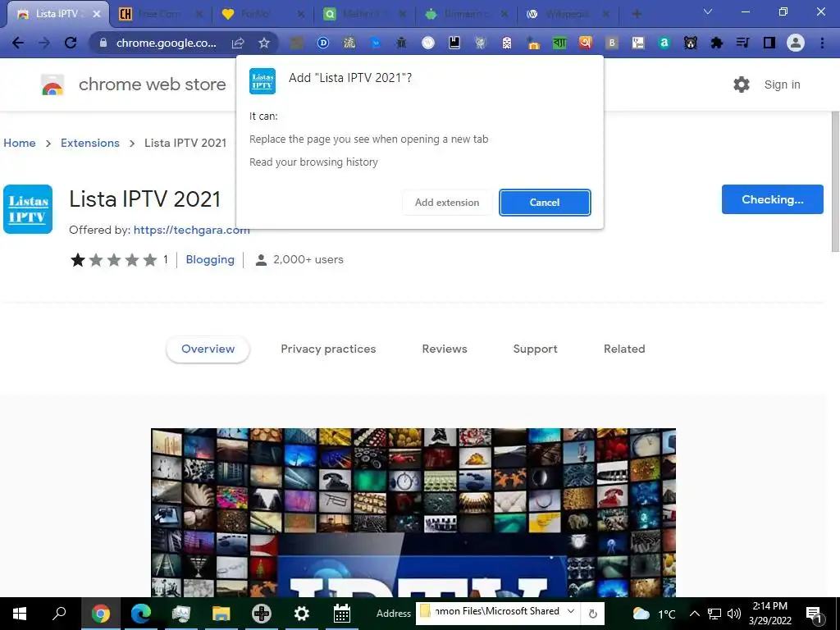Switch to the green Q icon tab
Image resolution: width=840 pixels, height=630 pixels.
[364, 14]
